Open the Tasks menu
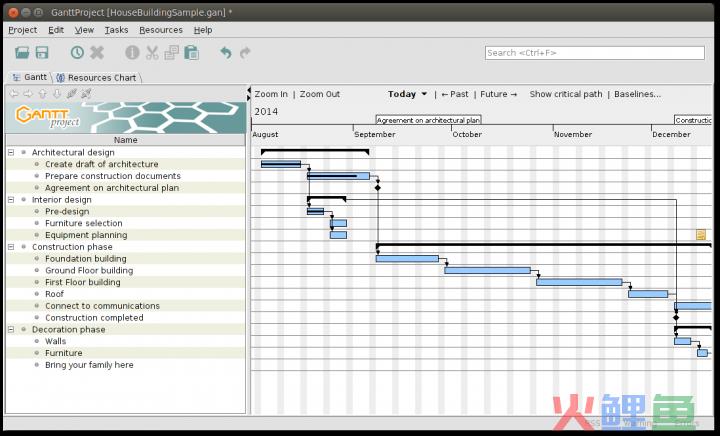The height and width of the screenshot is (436, 720). (x=117, y=30)
